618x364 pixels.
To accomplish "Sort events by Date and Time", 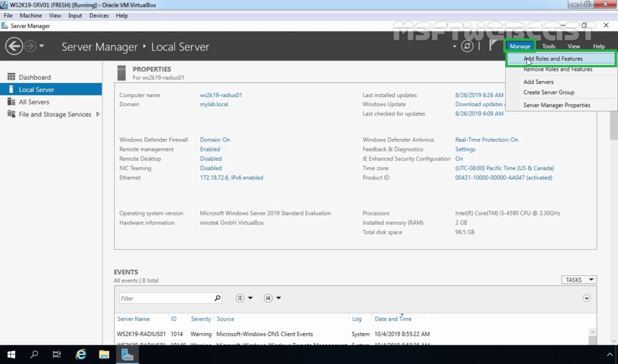I will pyautogui.click(x=393, y=319).
